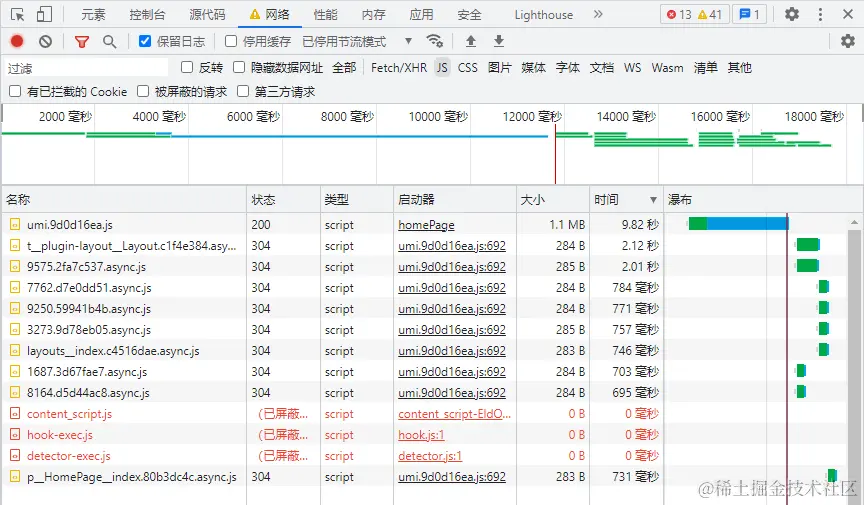Viewport: 864px width, 505px height.
Task: Check the 被屏蔽的请求 checkbox
Action: (143, 91)
